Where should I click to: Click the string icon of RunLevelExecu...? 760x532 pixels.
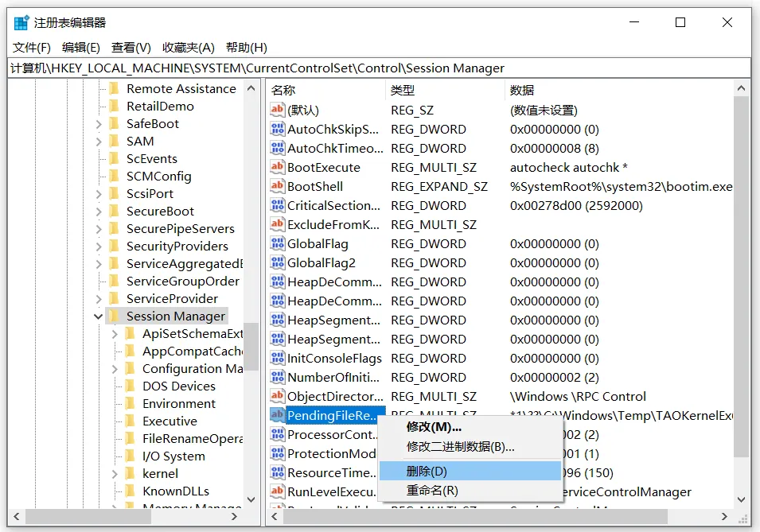coord(277,491)
